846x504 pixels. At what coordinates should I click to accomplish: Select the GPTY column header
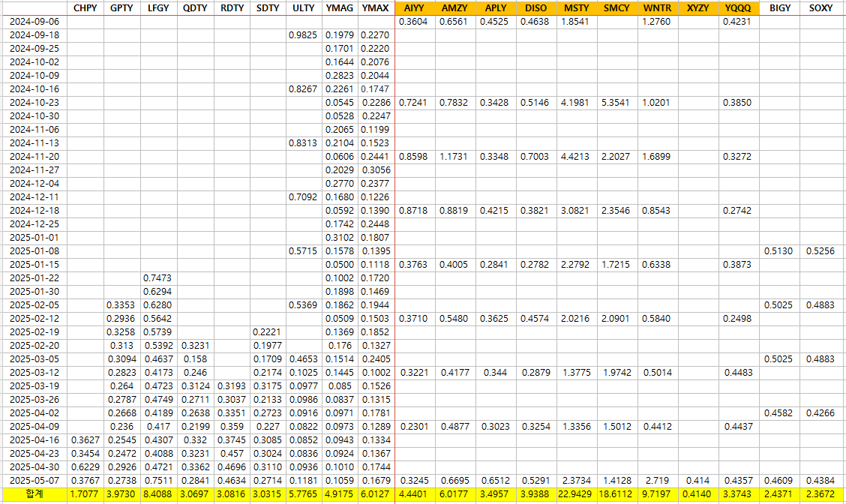coord(122,8)
